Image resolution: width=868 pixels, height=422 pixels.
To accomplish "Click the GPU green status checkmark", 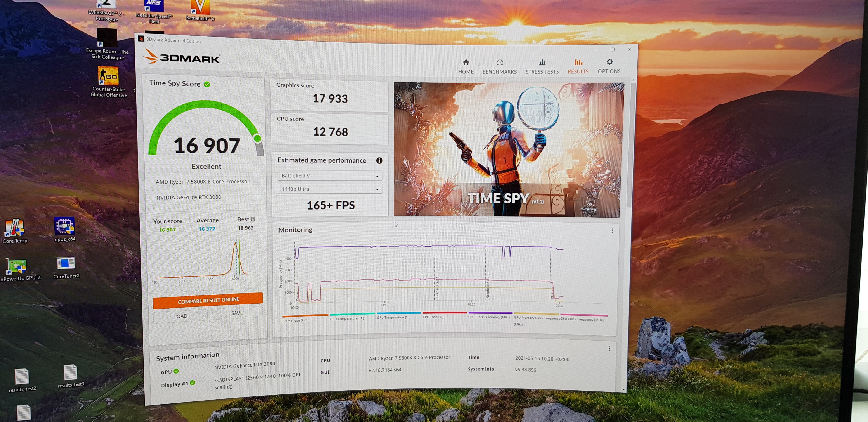I will tap(176, 371).
